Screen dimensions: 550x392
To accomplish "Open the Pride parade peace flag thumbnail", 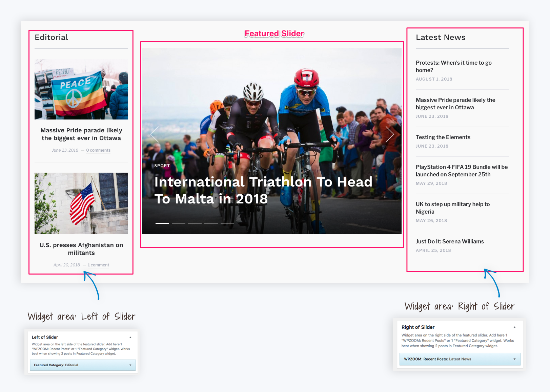I will tap(81, 89).
